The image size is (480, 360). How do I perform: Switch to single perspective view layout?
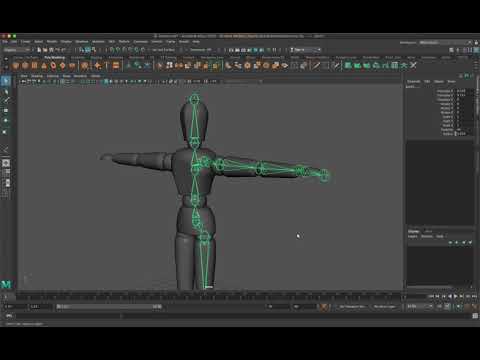(x=6, y=163)
